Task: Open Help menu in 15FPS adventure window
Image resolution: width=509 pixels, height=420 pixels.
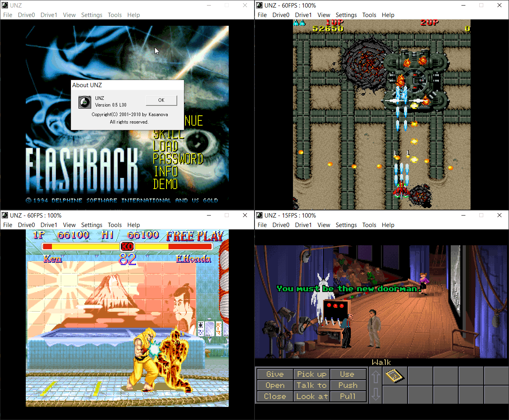Action: coord(388,225)
